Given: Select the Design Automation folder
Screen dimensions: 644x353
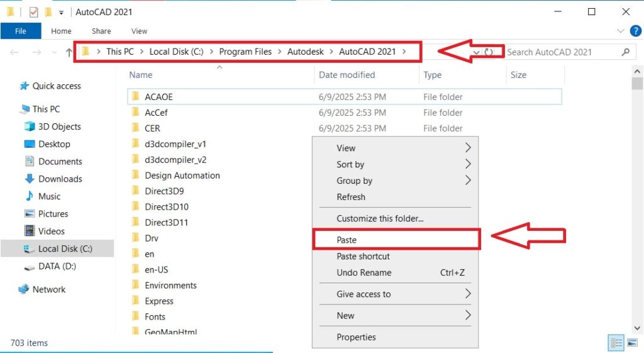Looking at the screenshot, I should click(x=182, y=176).
